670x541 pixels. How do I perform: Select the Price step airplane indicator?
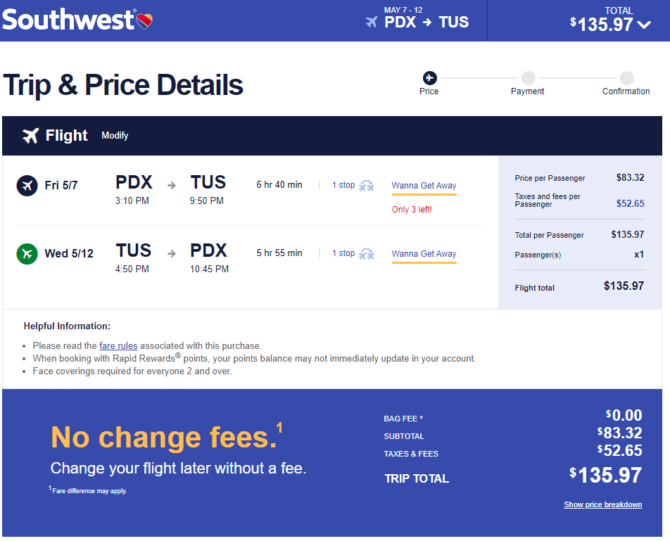429,78
